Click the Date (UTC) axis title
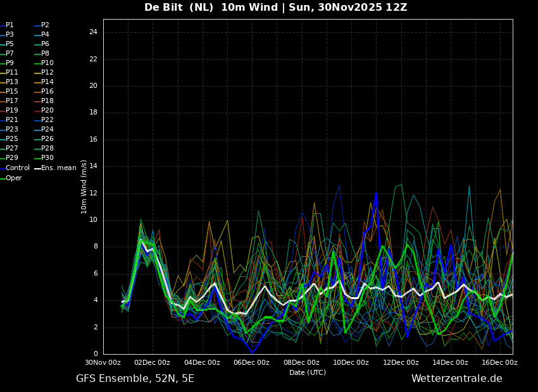Viewport: 538px width, 392px height. coord(308,372)
